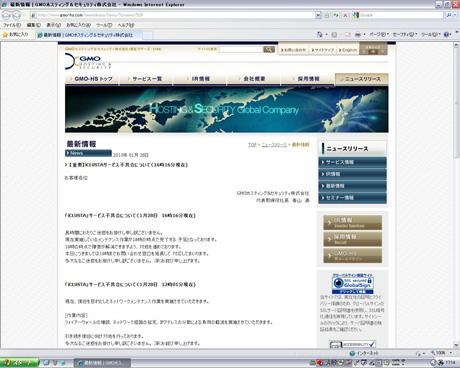Open the address bar history dropdown
Viewport: 460px width, 368px height.
click(318, 15)
